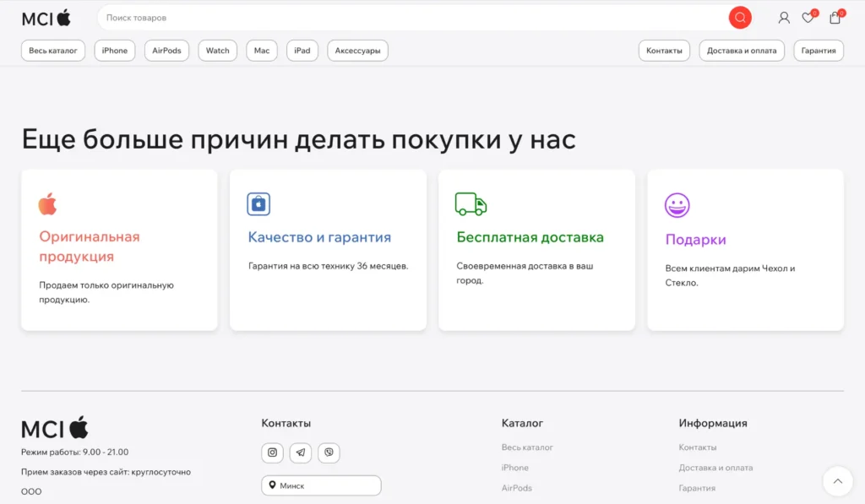The height and width of the screenshot is (504, 865).
Task: Click the Гарантия button in header
Action: (x=819, y=51)
